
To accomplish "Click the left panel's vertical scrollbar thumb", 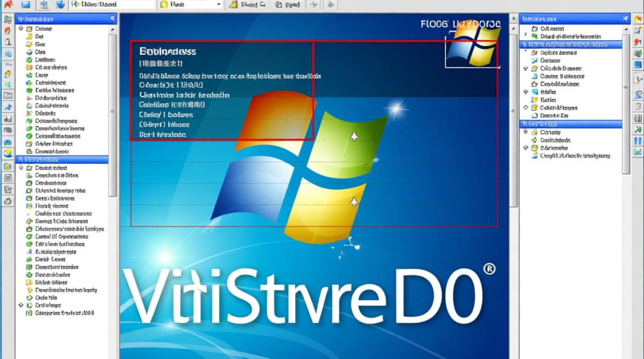I will point(113,112).
